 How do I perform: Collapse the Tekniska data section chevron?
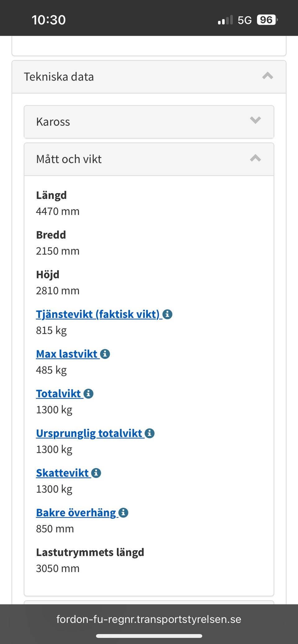coord(268,76)
